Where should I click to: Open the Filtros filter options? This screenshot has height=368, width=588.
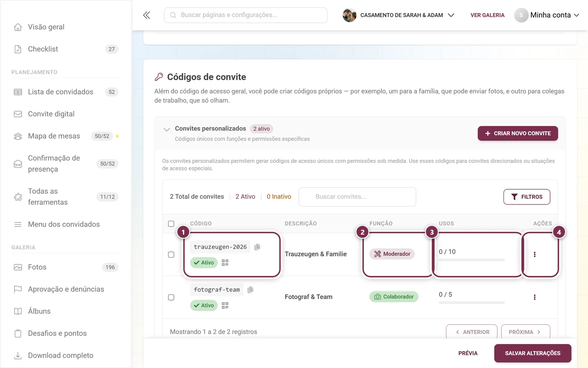click(527, 197)
